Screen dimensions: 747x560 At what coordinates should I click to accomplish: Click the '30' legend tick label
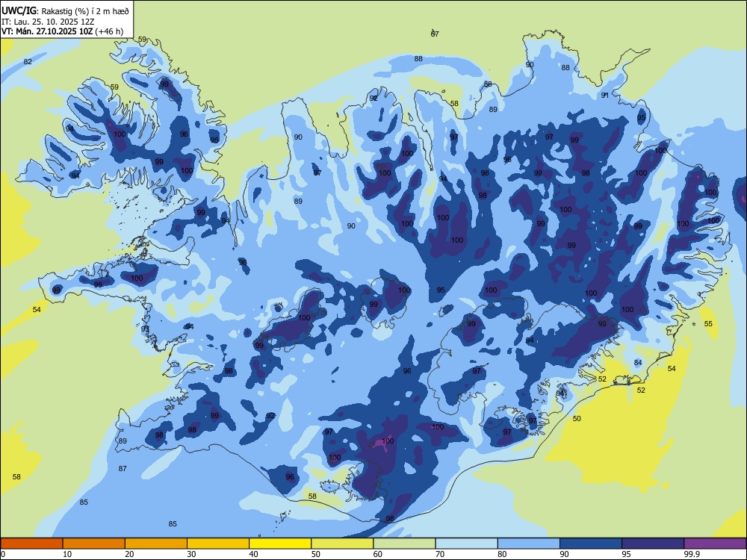[x=191, y=554]
